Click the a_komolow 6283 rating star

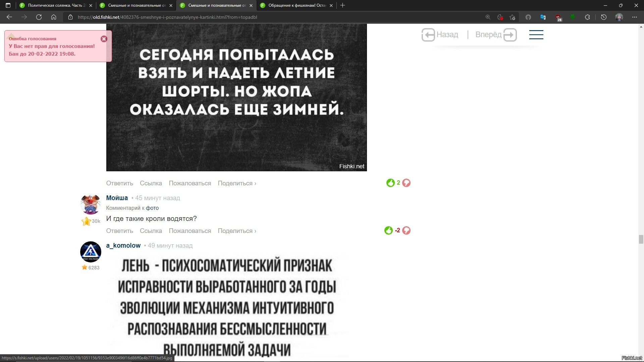tap(85, 267)
